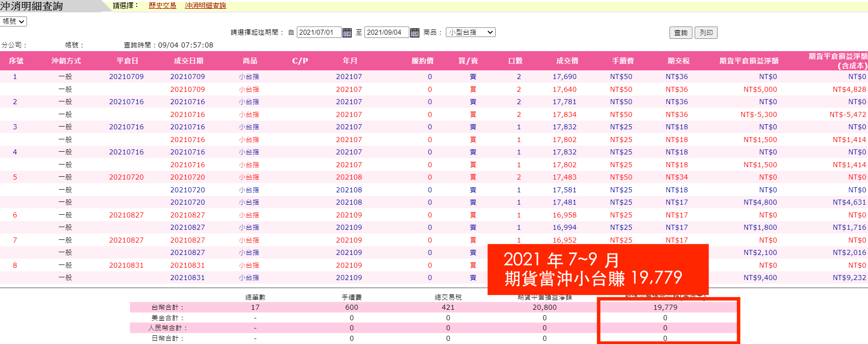This screenshot has width=868, height=344.
Task: Click the 沖銷方式 column header
Action: coord(66,61)
